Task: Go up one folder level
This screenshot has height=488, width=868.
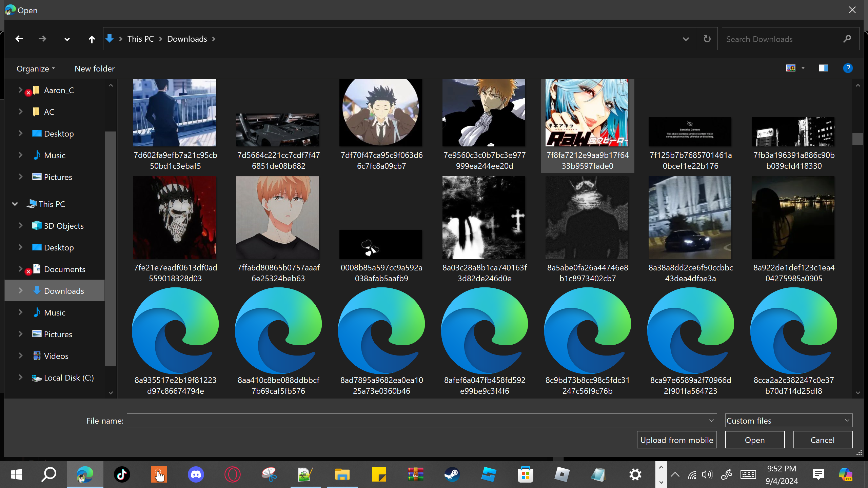Action: [x=92, y=39]
